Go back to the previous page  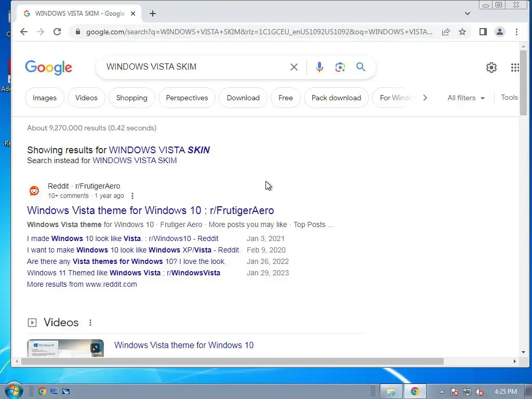pos(24,32)
